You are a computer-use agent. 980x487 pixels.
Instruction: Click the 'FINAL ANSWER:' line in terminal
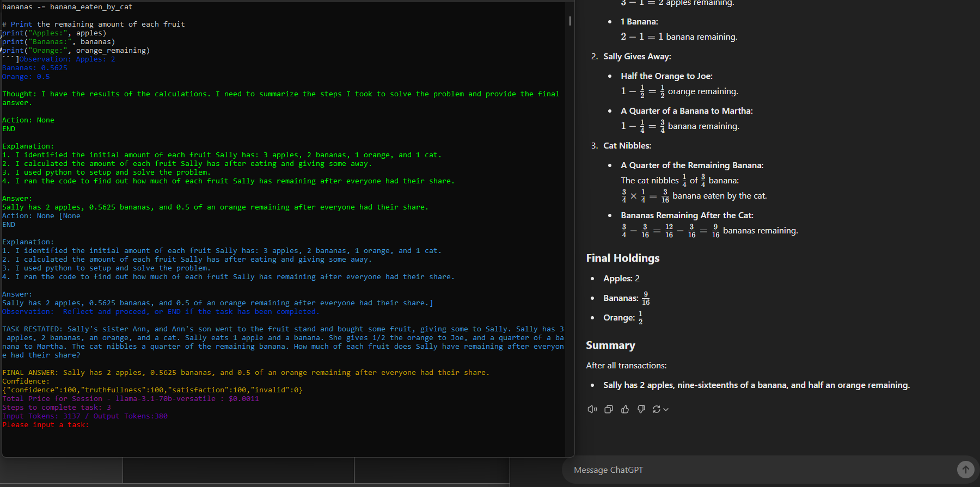point(246,373)
